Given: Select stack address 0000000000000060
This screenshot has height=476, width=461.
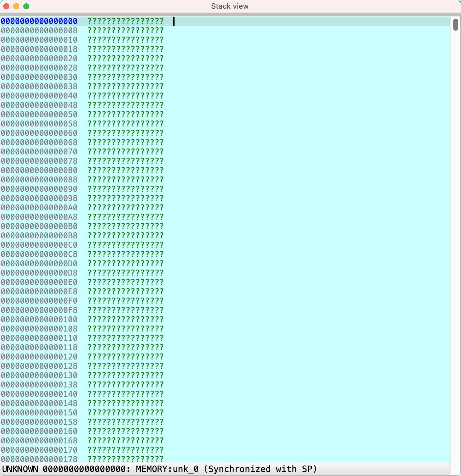Looking at the screenshot, I should pyautogui.click(x=39, y=133).
